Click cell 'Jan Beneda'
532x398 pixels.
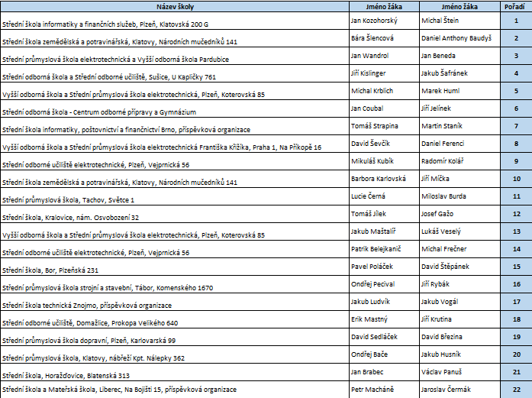click(459, 56)
